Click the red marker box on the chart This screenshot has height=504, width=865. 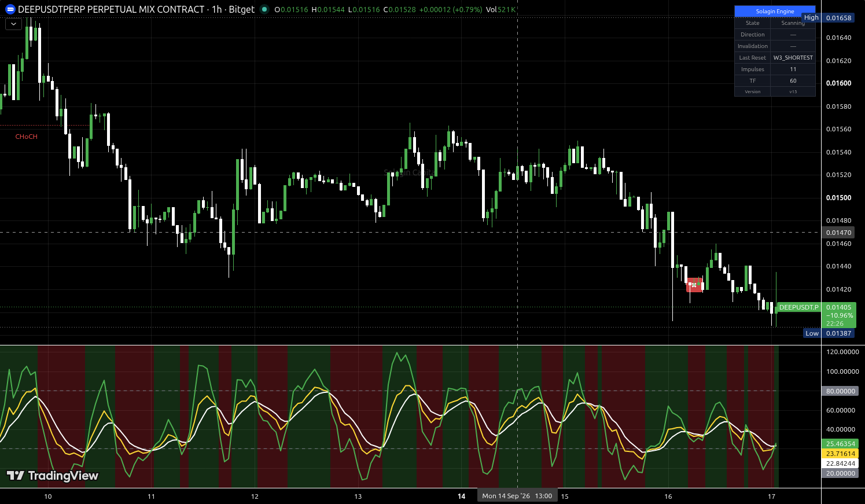(694, 285)
